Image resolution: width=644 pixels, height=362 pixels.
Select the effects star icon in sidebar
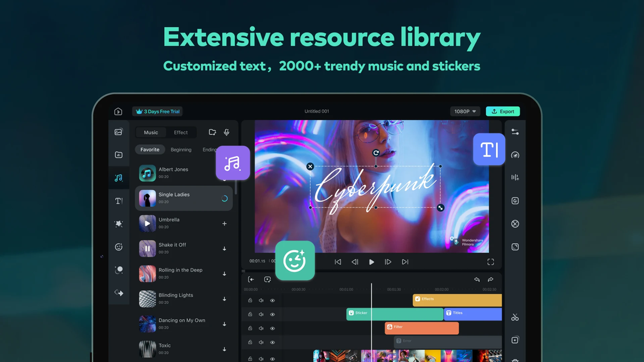119,224
